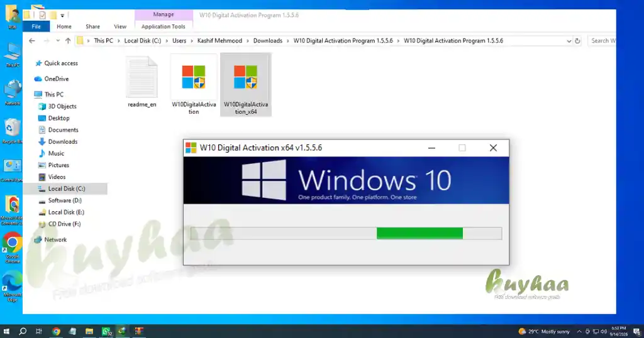Screen dimensions: 644x338
Task: Open Task View on the taskbar
Action: 38,331
